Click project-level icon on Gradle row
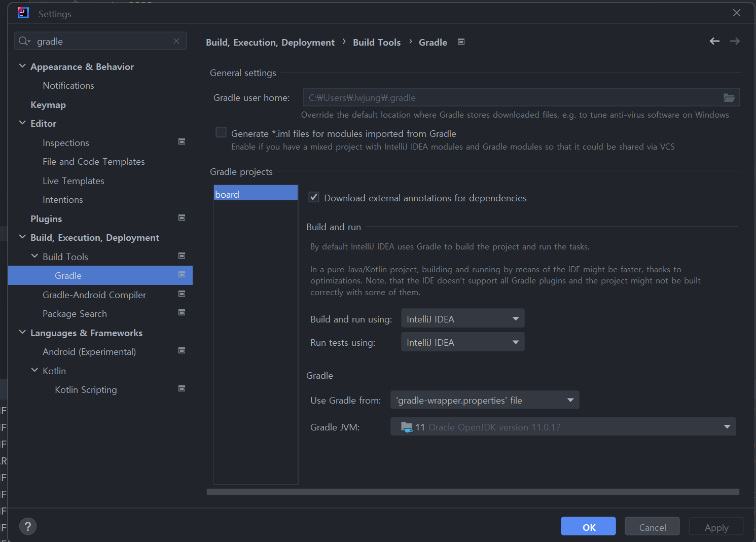This screenshot has width=756, height=542. click(x=182, y=274)
